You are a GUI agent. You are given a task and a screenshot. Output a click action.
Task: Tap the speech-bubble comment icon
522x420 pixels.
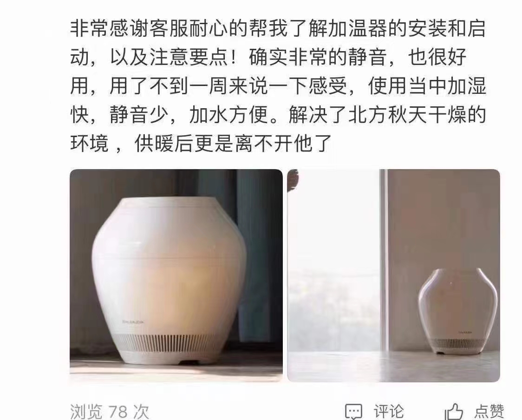[x=353, y=411]
